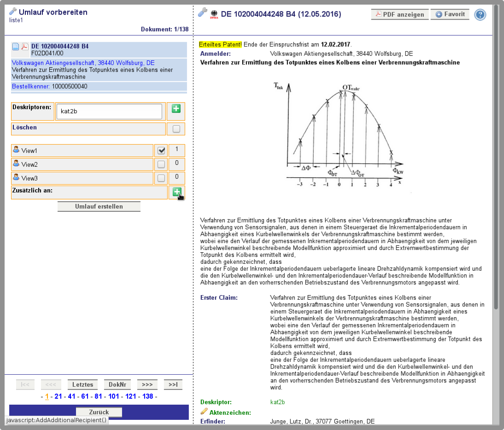
Task: Click the Erfinder label
Action: 213,421
